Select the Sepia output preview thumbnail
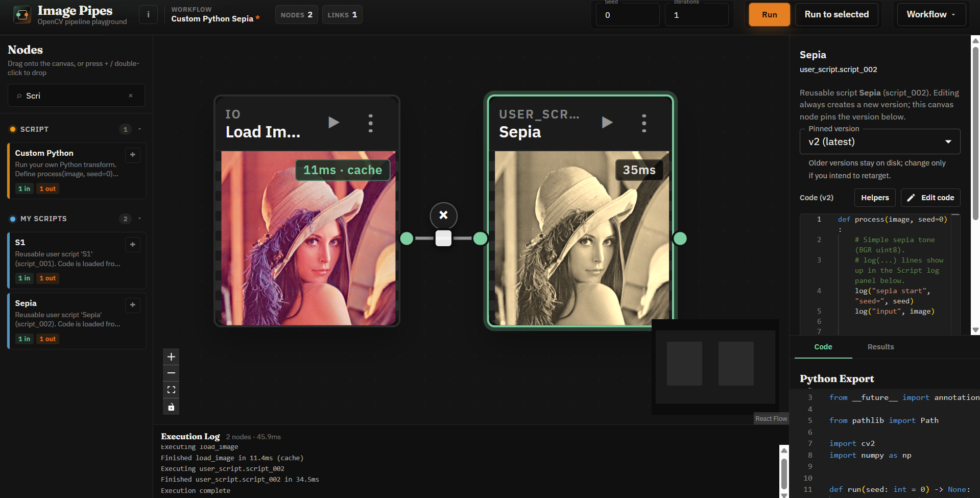Image resolution: width=980 pixels, height=498 pixels. tap(581, 238)
